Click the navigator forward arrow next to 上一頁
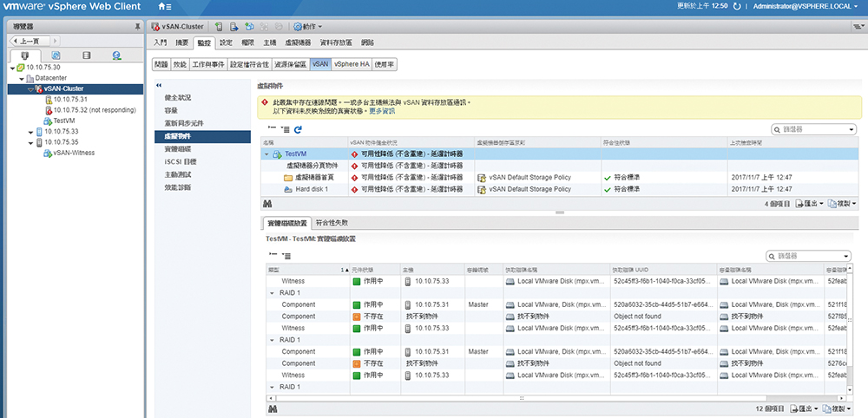 tap(56, 41)
